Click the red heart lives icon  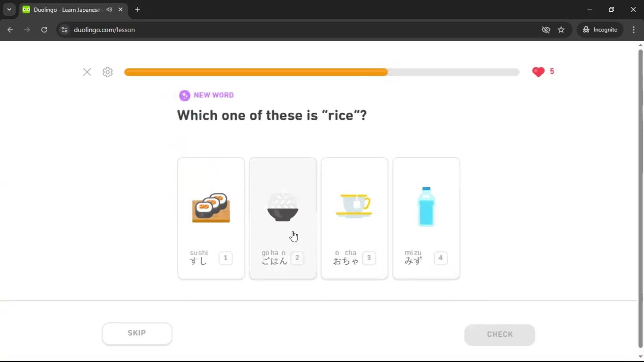pyautogui.click(x=538, y=72)
